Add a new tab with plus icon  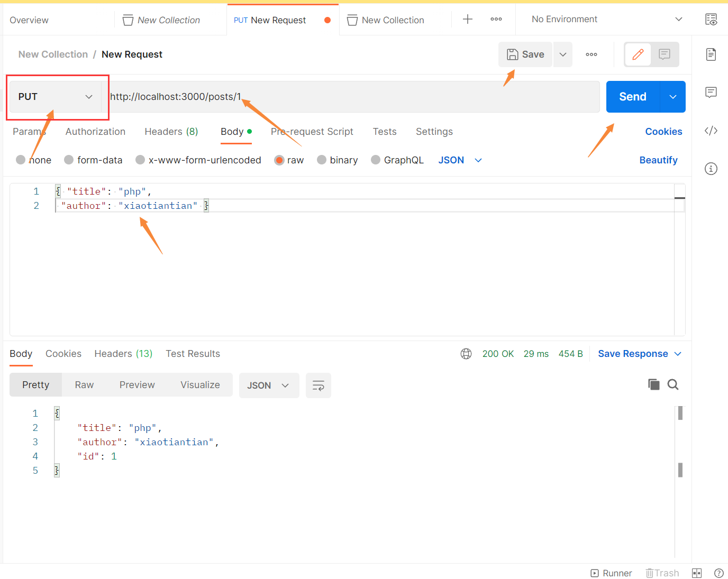click(468, 20)
